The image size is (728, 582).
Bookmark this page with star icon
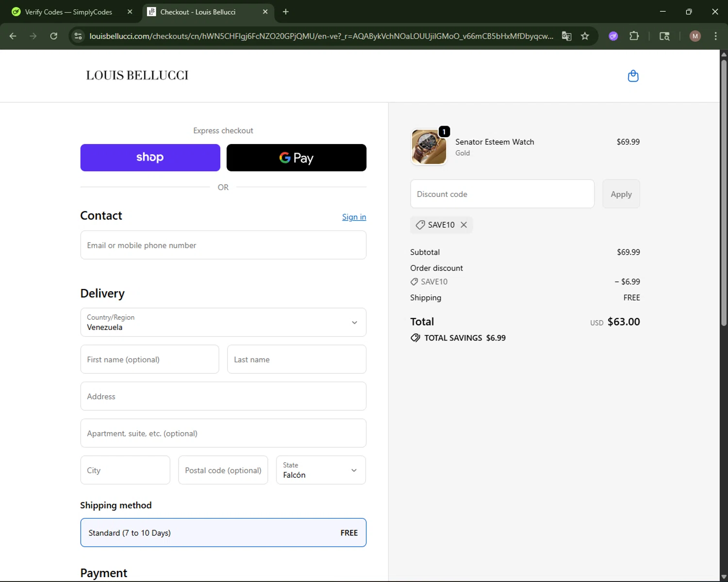point(585,36)
